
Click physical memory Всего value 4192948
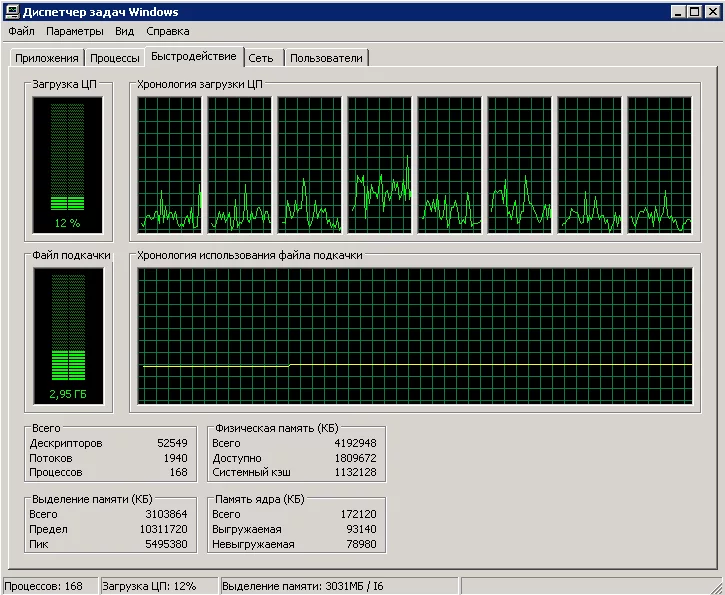(355, 443)
